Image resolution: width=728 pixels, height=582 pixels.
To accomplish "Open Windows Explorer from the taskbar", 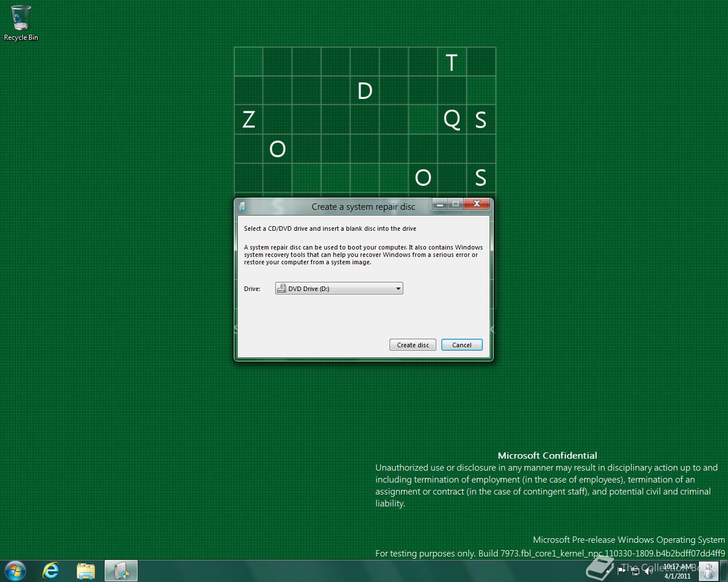I will 86,571.
